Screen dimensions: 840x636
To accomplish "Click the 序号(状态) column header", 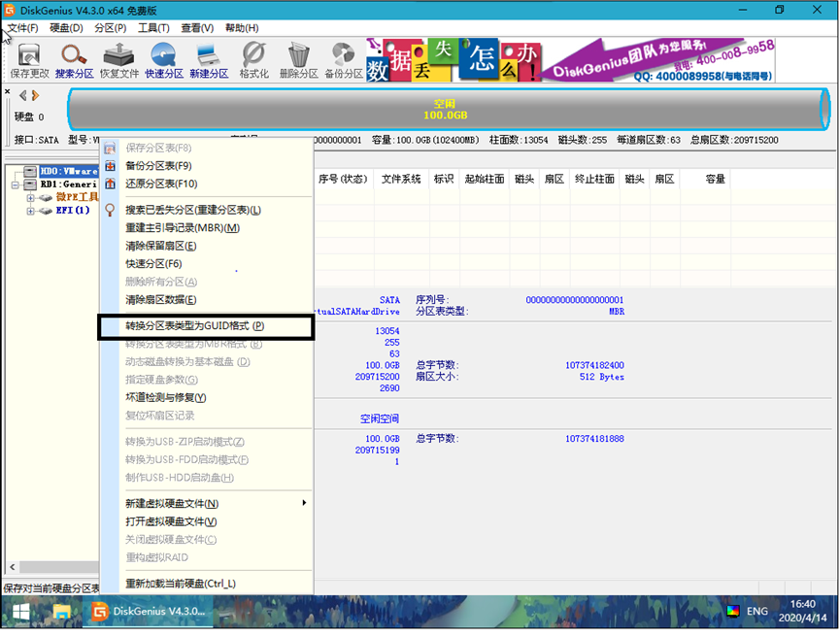I will (x=343, y=179).
